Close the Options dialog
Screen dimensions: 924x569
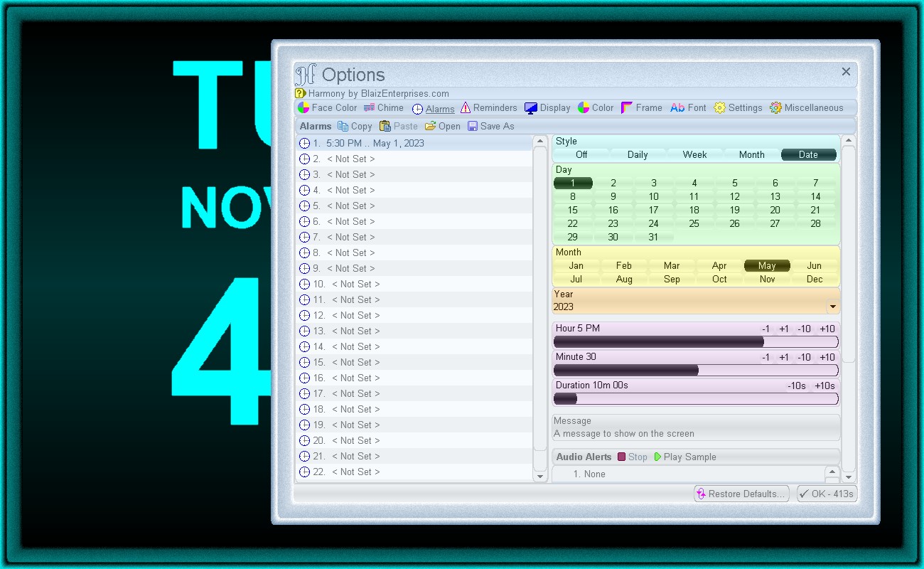[x=846, y=72]
